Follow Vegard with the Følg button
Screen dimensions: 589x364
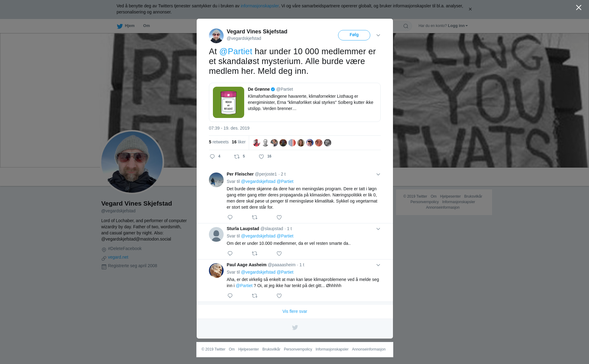pyautogui.click(x=354, y=35)
